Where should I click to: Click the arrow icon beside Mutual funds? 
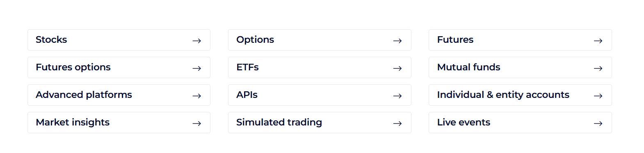tap(598, 68)
